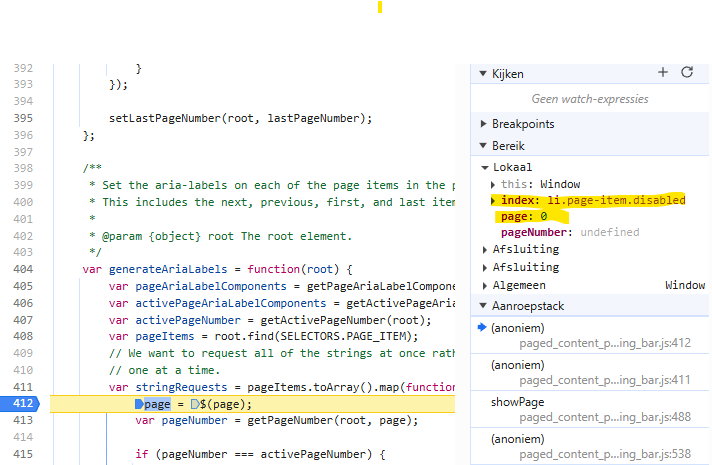Click line number 407 in the gutter
The width and height of the screenshot is (712, 465).
[23, 320]
